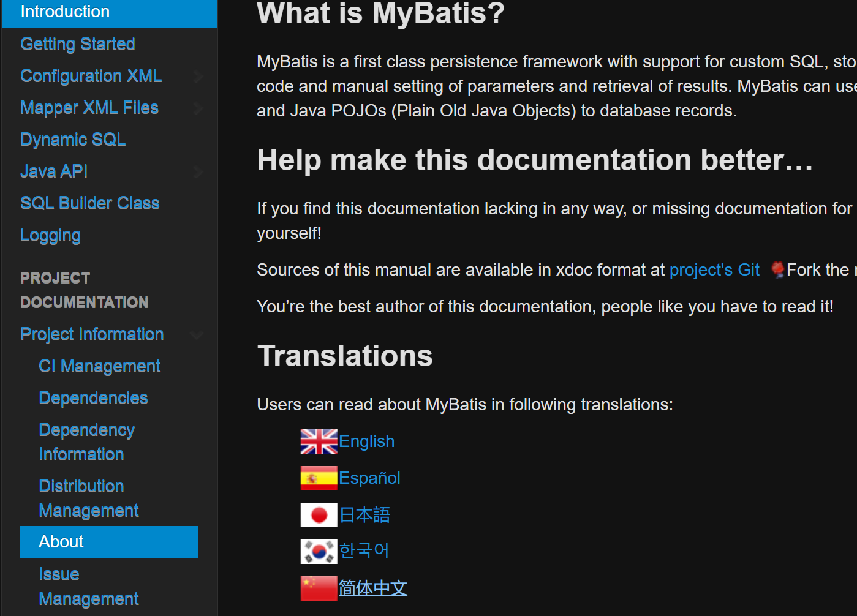Go to Configuration XML section
857x616 pixels.
coord(91,76)
